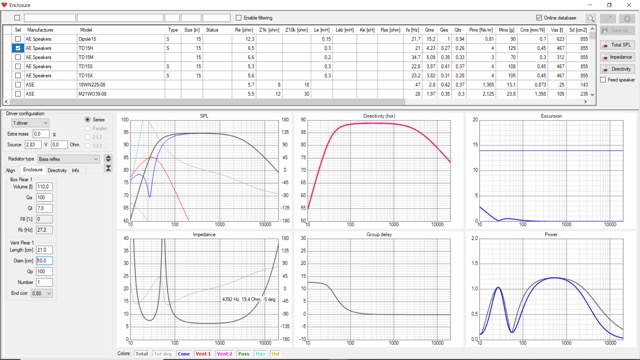
Task: Open the End corr dropdown
Action: coord(42,293)
